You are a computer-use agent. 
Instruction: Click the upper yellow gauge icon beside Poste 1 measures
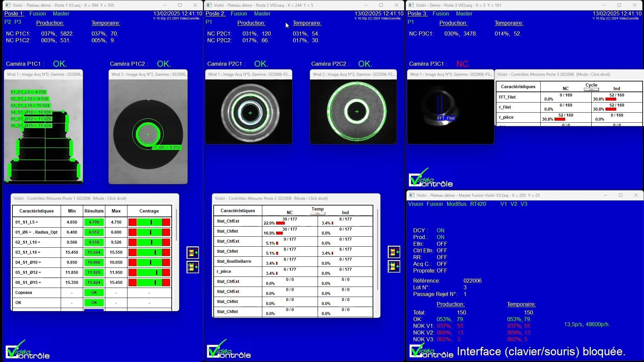point(193,253)
